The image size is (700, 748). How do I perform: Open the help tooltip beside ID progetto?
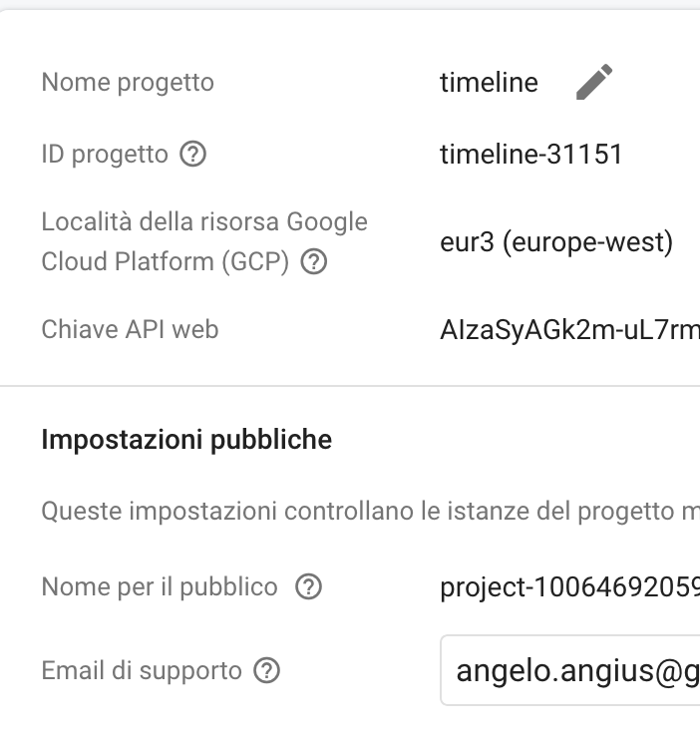pos(192,155)
